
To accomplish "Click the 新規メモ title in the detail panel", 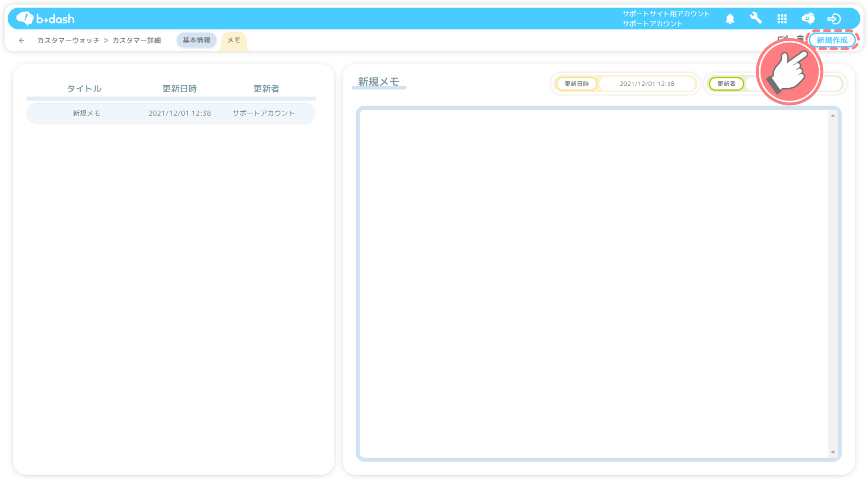I will (x=378, y=82).
